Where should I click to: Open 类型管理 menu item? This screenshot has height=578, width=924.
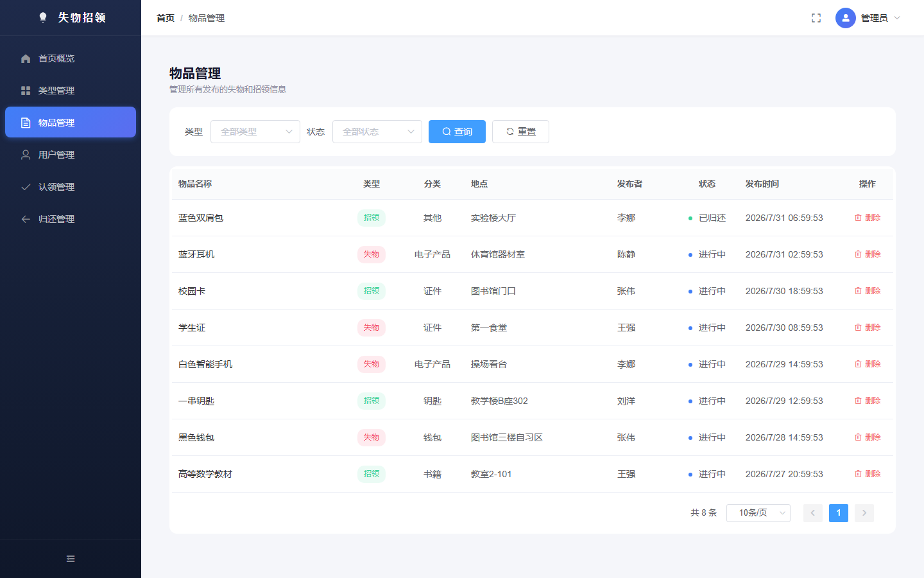71,91
